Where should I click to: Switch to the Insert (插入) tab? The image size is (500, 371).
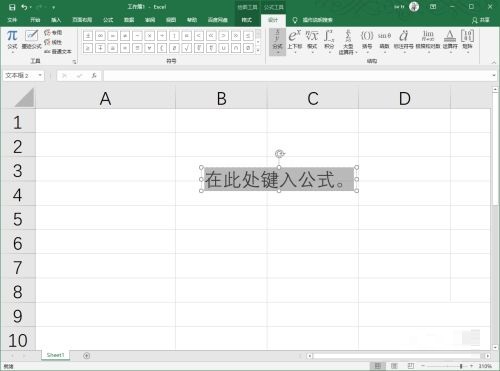(x=56, y=20)
